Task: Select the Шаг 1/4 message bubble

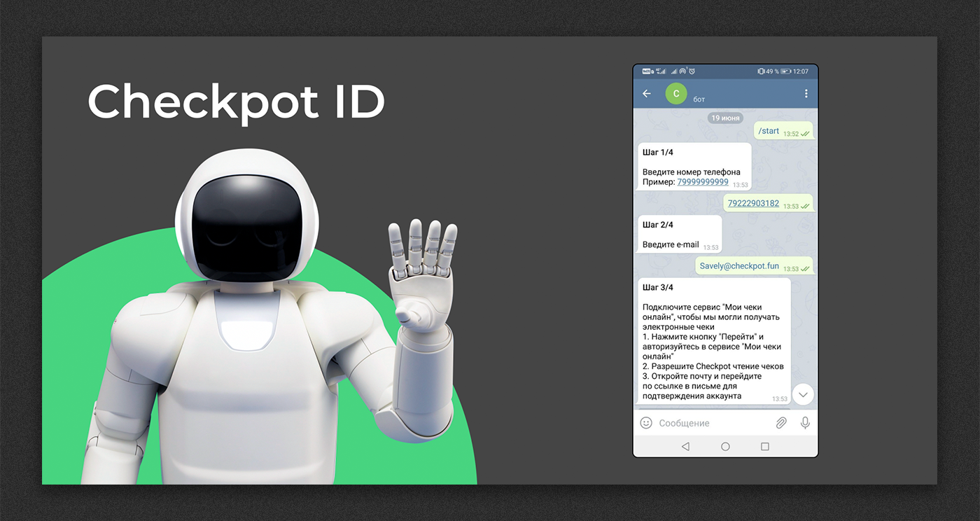Action: click(x=694, y=167)
